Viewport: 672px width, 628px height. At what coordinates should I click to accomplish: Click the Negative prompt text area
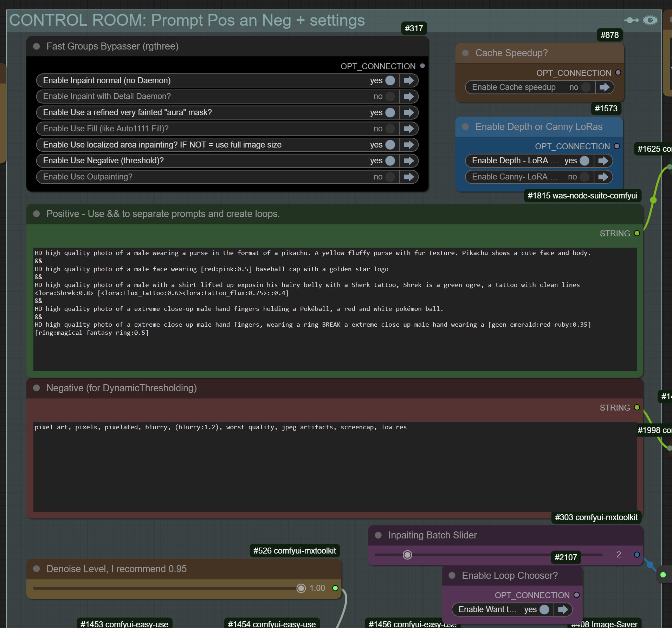335,466
